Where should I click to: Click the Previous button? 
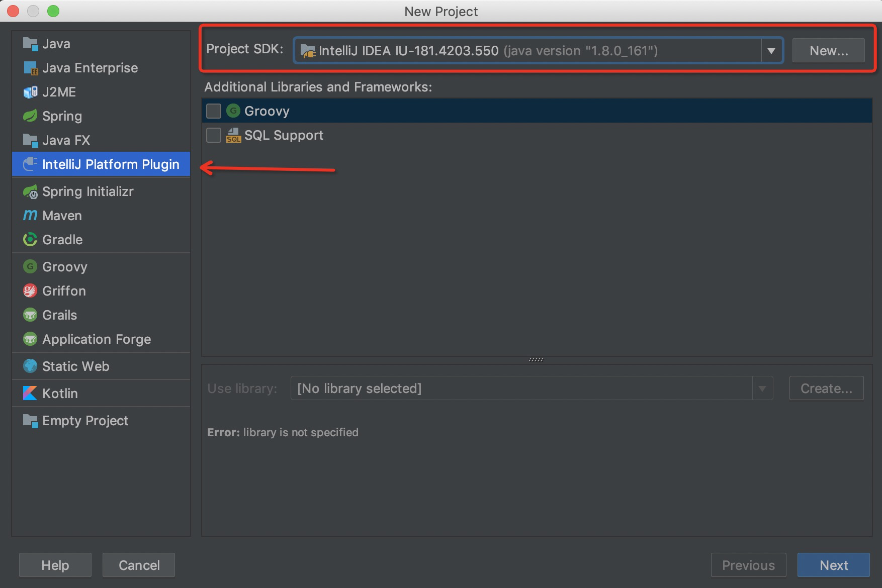748,565
